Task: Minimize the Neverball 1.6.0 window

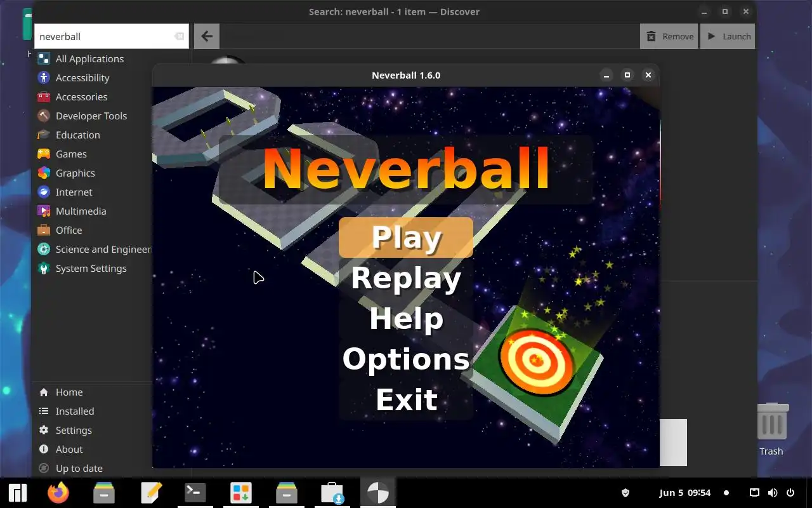Action: click(606, 75)
